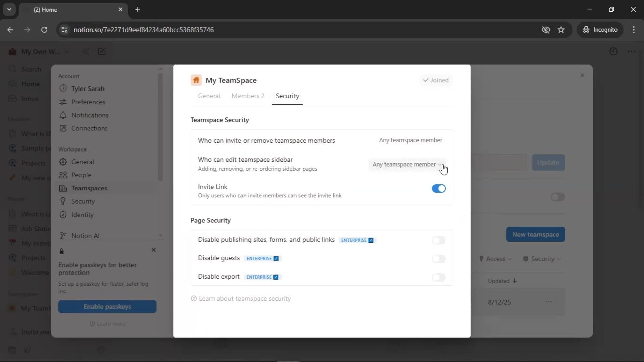The width and height of the screenshot is (644, 362).
Task: Click the Notifications bell icon
Action: click(63, 115)
